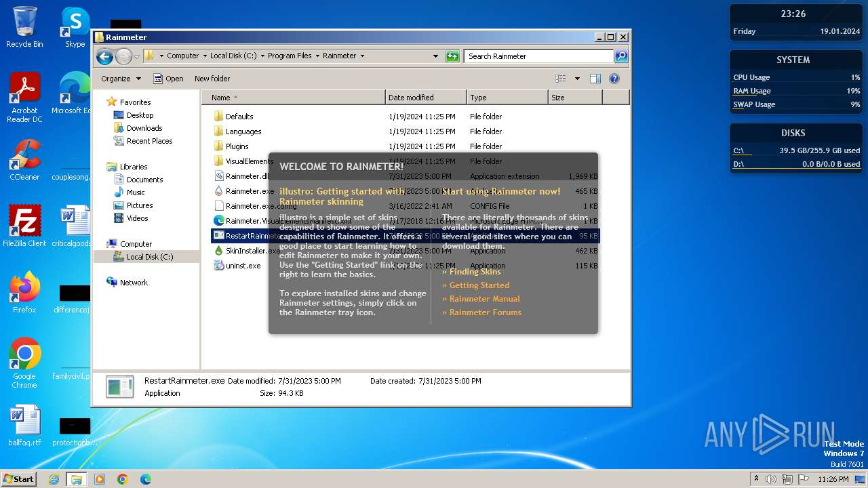
Task: Expand the Rainmeter breadcrumb arrow
Action: (x=362, y=56)
